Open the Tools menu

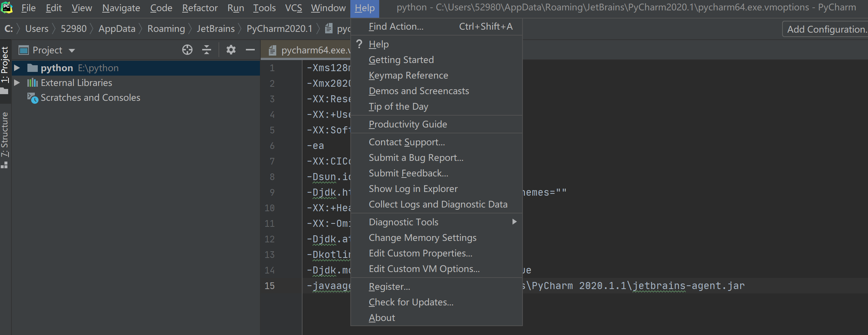pyautogui.click(x=264, y=8)
